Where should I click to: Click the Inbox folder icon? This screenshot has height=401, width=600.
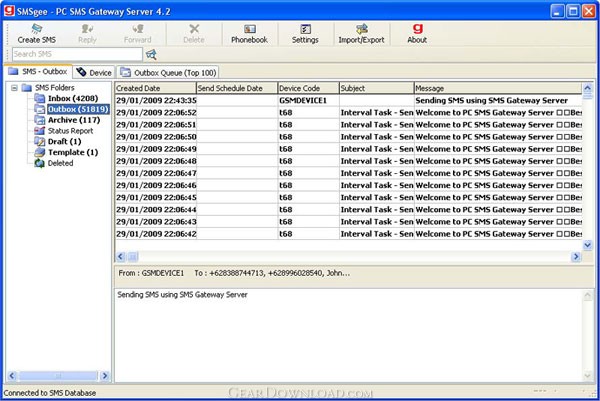(40, 98)
